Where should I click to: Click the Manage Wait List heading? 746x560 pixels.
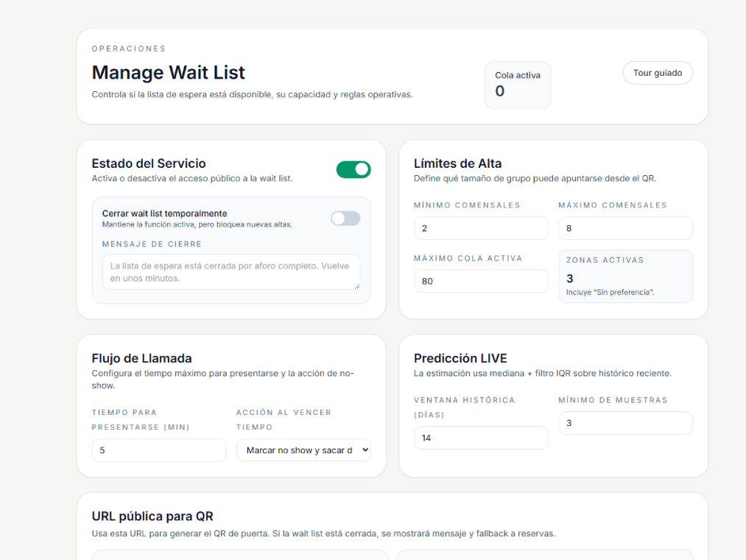pyautogui.click(x=168, y=73)
